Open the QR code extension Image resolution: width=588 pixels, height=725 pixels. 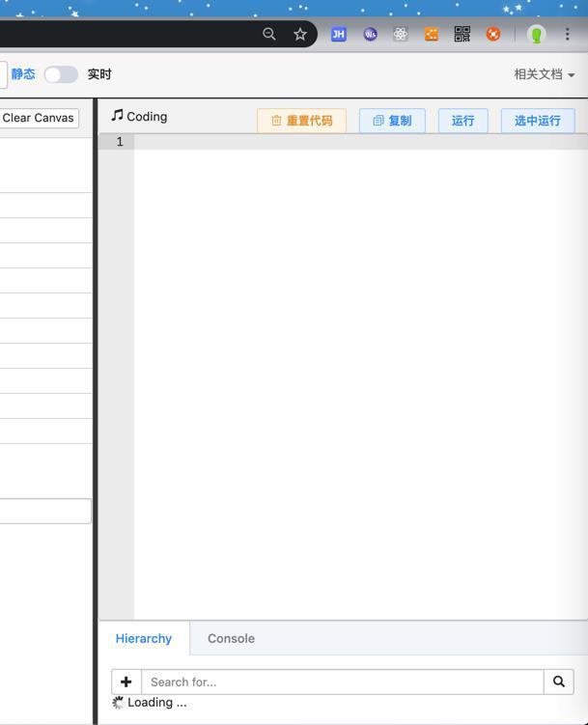(x=462, y=34)
